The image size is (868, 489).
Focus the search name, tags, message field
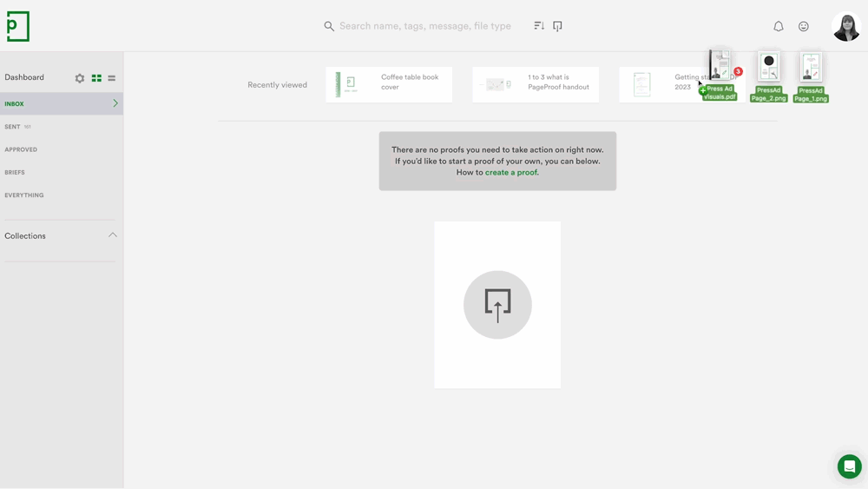[424, 26]
